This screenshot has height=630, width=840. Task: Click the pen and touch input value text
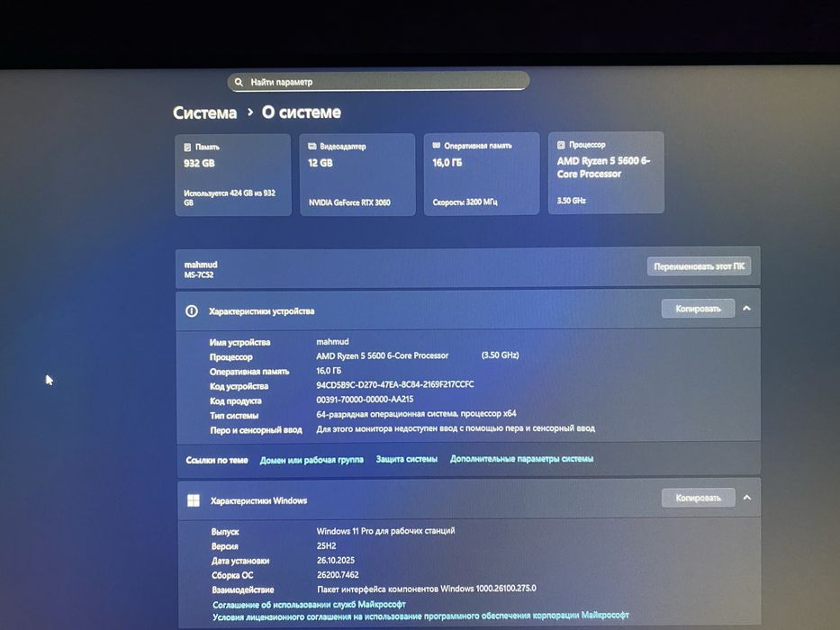456,428
